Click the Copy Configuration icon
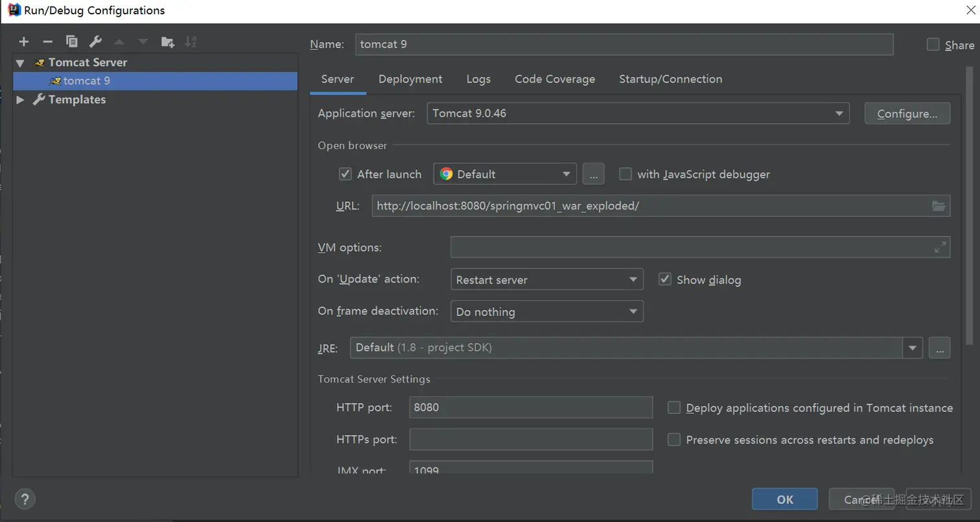 pyautogui.click(x=71, y=42)
